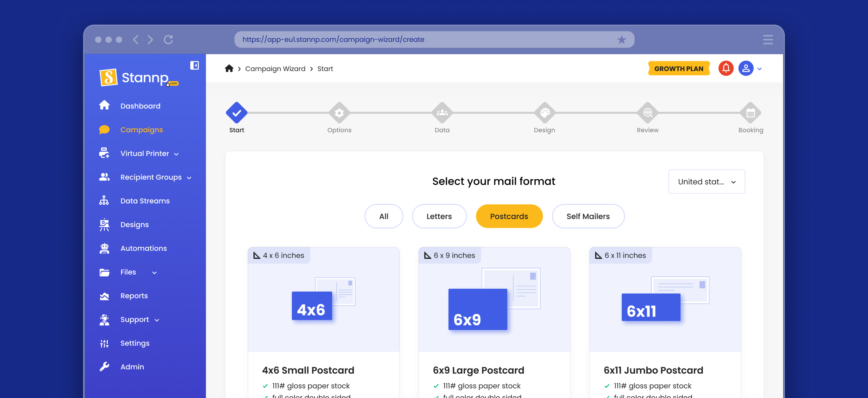868x398 pixels.
Task: Collapse the sidebar with the panel icon
Action: (x=195, y=65)
